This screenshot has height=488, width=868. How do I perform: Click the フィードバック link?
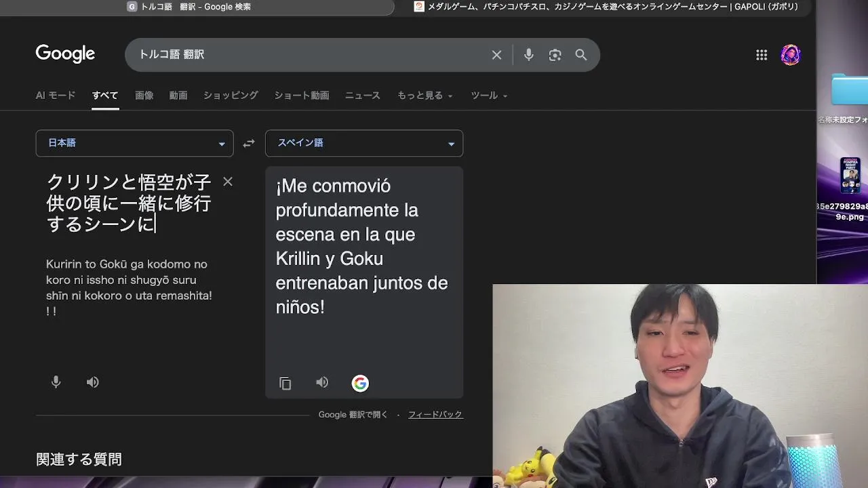point(435,415)
